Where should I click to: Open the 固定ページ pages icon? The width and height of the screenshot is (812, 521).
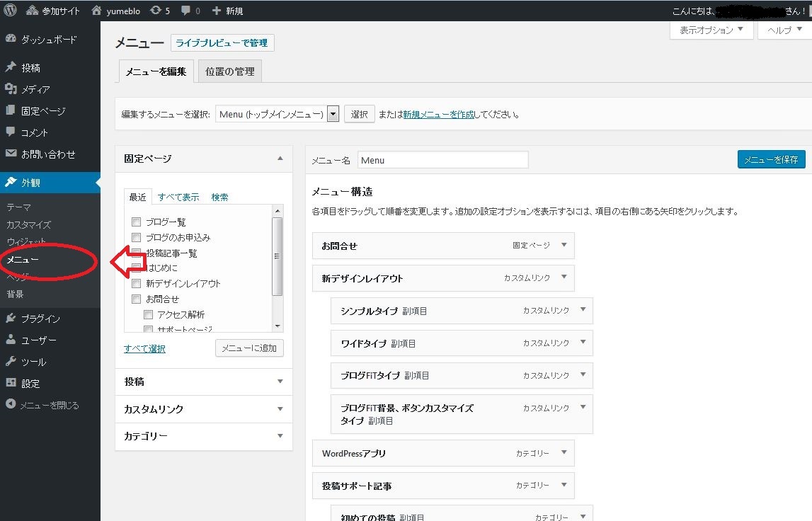(11, 110)
